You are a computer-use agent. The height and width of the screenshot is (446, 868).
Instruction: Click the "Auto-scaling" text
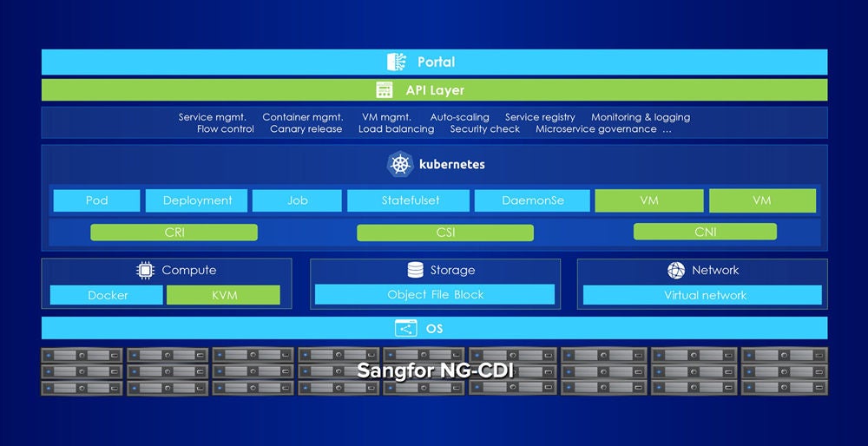(x=459, y=117)
